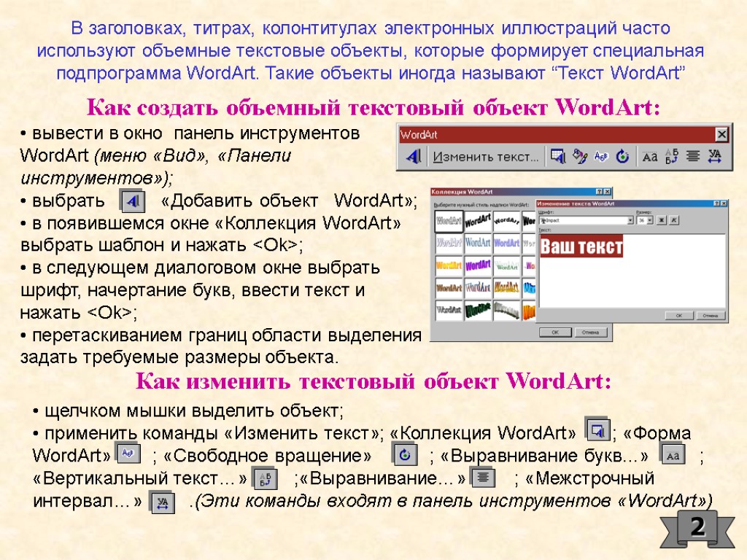Select the blue gradient serif WordArt thumbnail
Image resolution: width=747 pixels, height=560 pixels.
478,243
